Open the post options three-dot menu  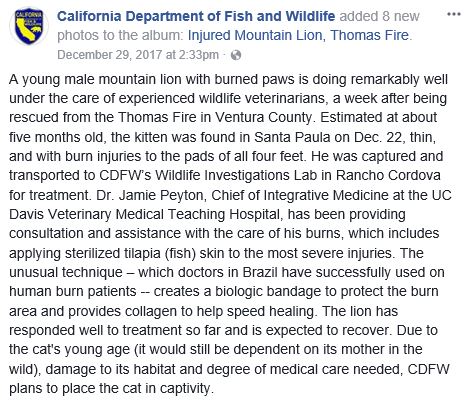(x=454, y=14)
